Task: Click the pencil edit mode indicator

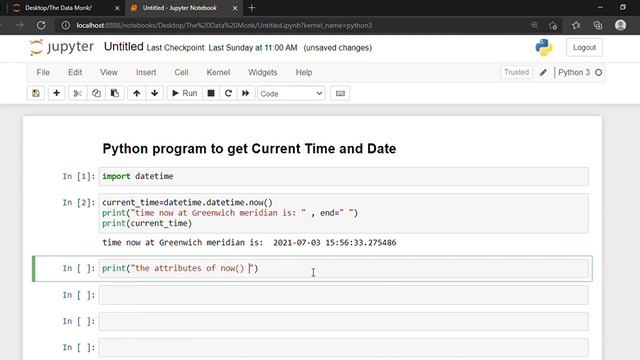Action: [543, 73]
